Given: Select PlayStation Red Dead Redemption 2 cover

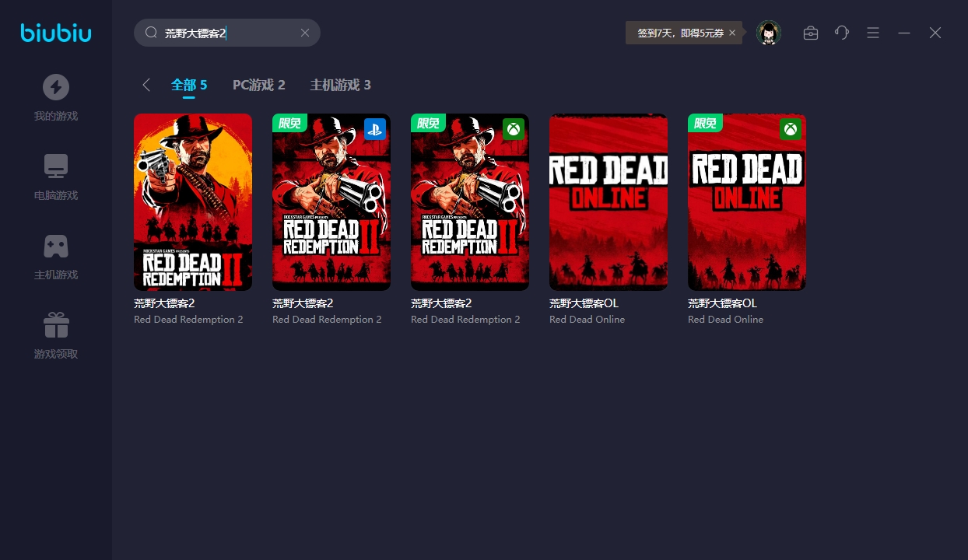Looking at the screenshot, I should 331,202.
